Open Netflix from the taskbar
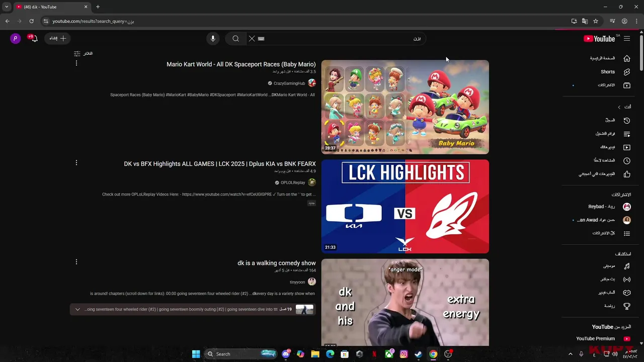The width and height of the screenshot is (644, 362). tap(374, 354)
